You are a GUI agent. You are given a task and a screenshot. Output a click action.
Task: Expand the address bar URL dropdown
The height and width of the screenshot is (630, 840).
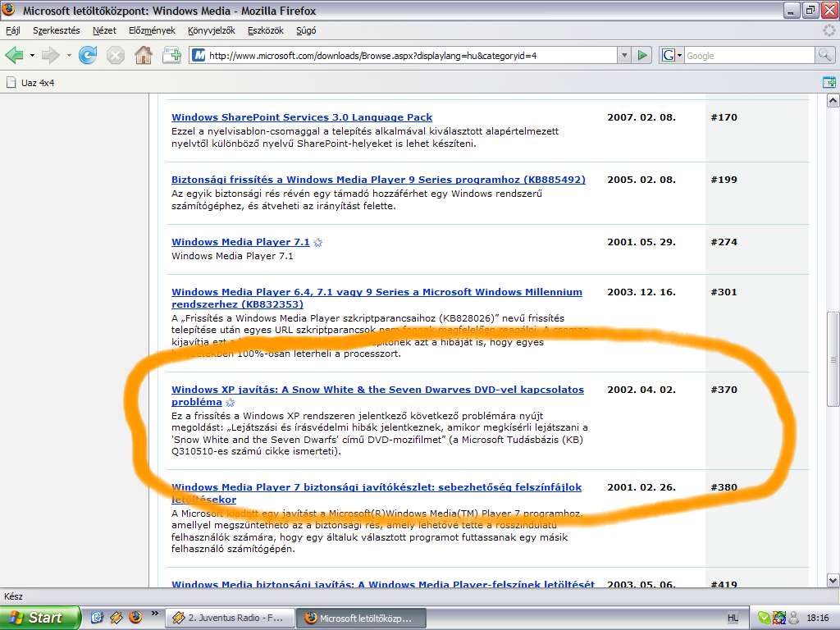(x=623, y=55)
